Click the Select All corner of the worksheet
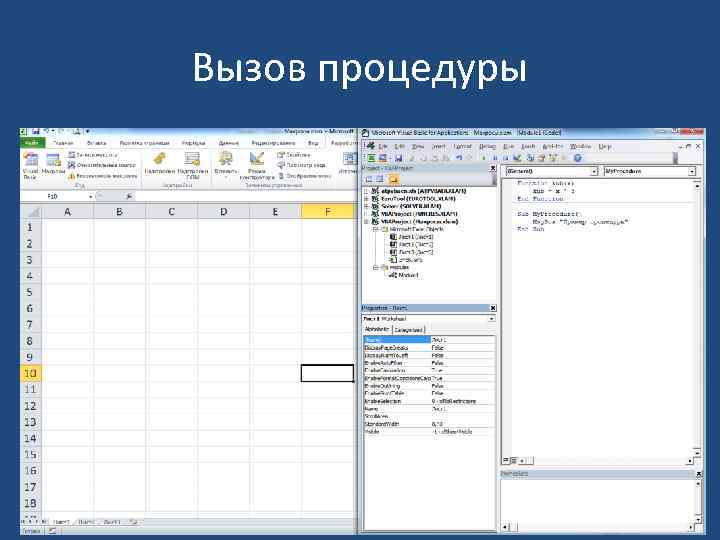The height and width of the screenshot is (540, 720). tap(31, 212)
